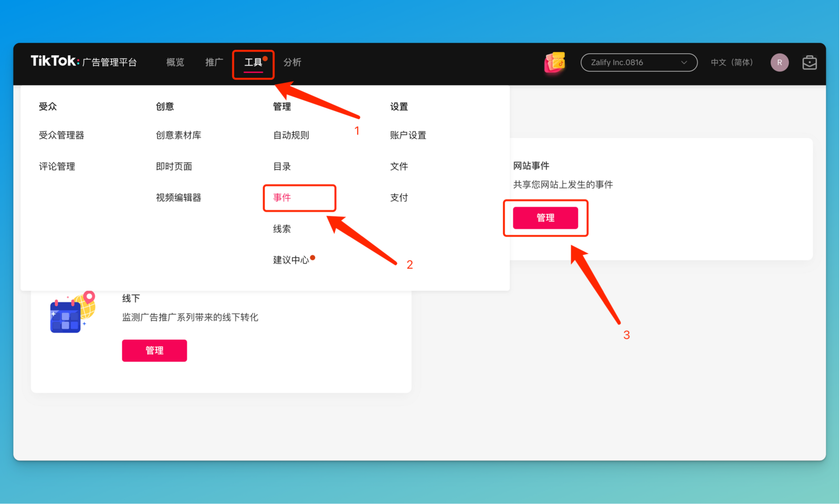Switch to the 概览 tab
This screenshot has width=840, height=504.
175,62
